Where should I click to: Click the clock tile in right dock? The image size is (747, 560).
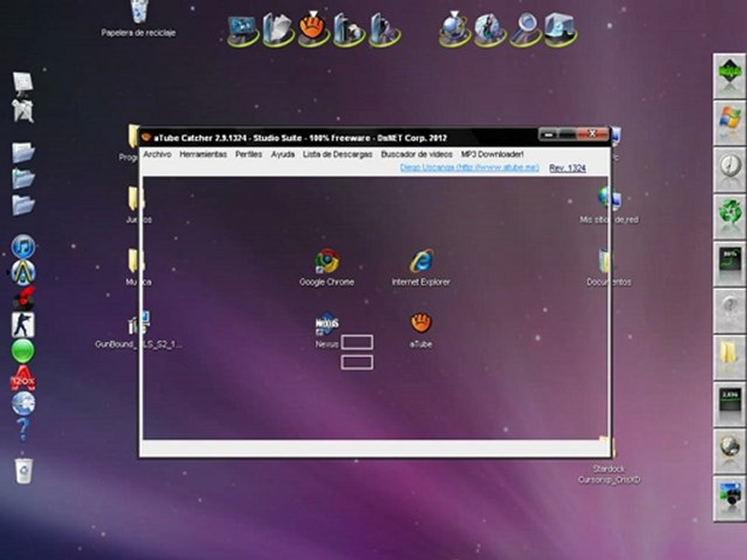click(730, 170)
